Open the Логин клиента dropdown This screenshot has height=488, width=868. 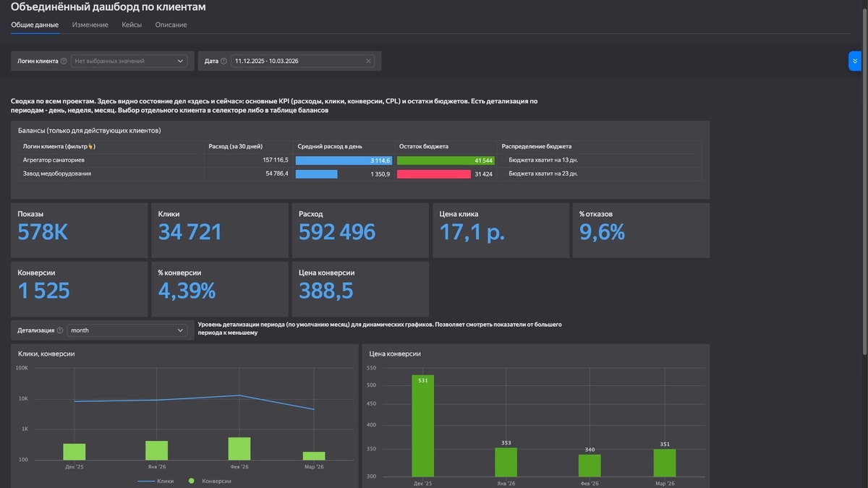coord(130,61)
